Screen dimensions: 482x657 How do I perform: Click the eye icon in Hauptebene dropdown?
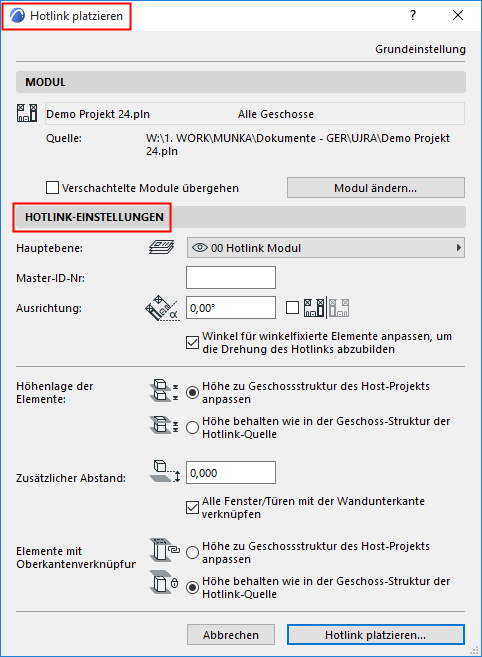[200, 248]
